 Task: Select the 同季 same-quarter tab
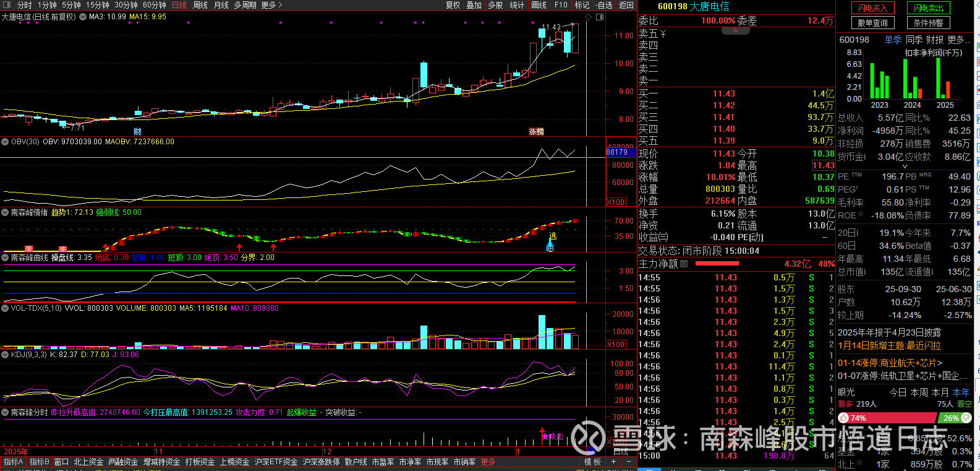[914, 40]
